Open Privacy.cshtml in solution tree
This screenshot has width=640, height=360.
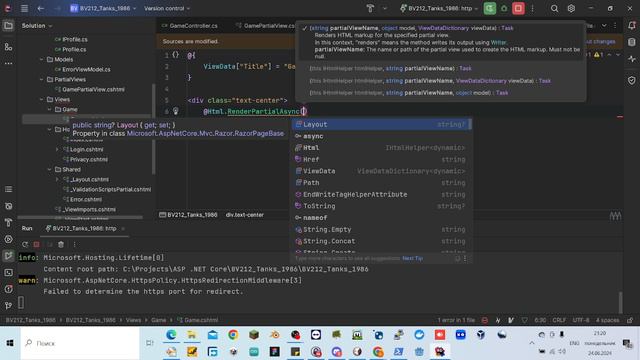click(x=88, y=160)
